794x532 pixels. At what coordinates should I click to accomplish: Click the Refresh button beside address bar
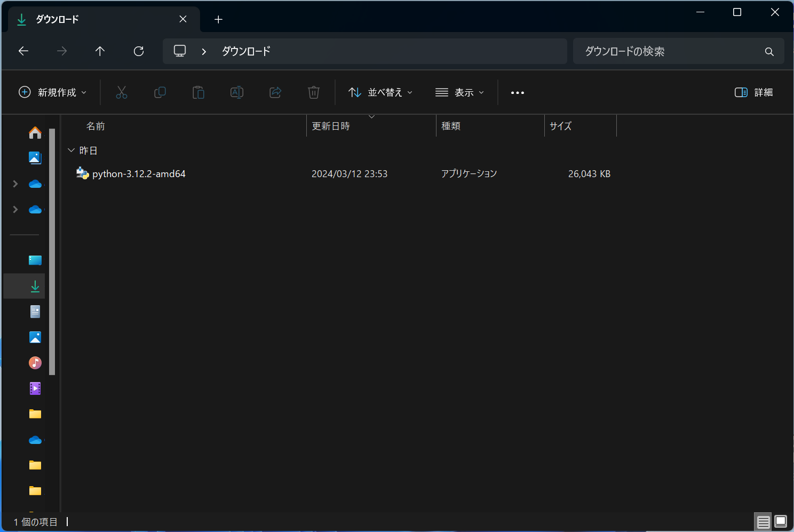coord(139,51)
